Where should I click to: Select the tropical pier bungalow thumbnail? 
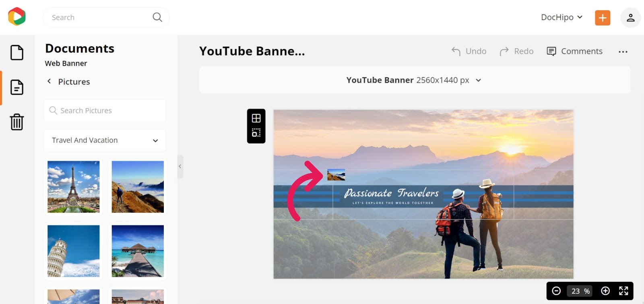click(138, 251)
